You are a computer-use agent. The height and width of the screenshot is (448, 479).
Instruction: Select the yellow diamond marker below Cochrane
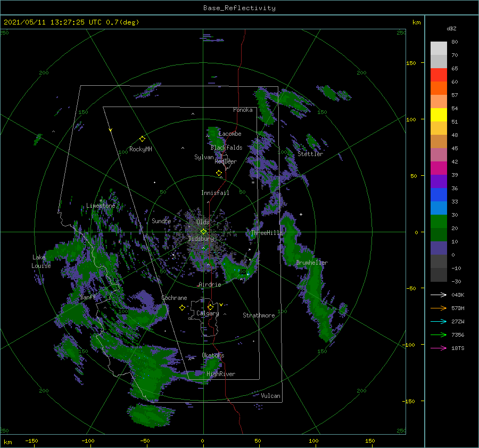pos(182,308)
